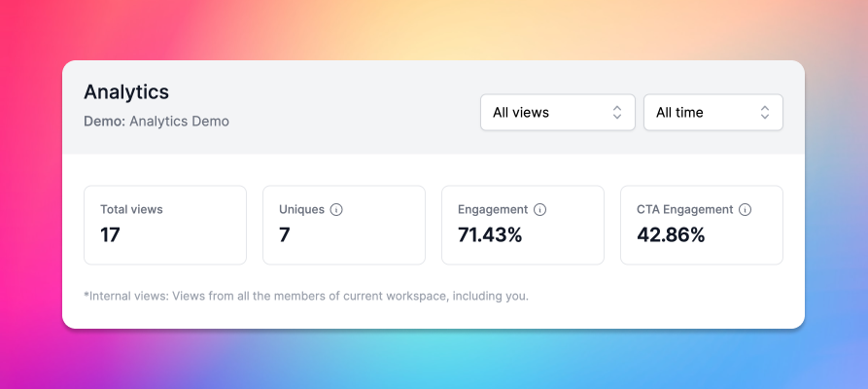Click the 71.43% engagement value
The image size is (868, 389).
[x=490, y=235]
